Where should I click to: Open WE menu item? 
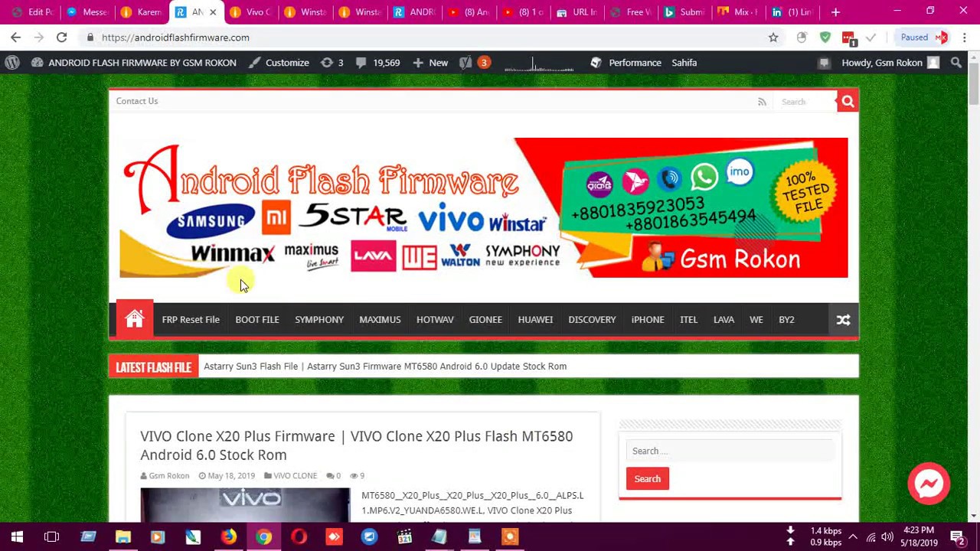[756, 320]
